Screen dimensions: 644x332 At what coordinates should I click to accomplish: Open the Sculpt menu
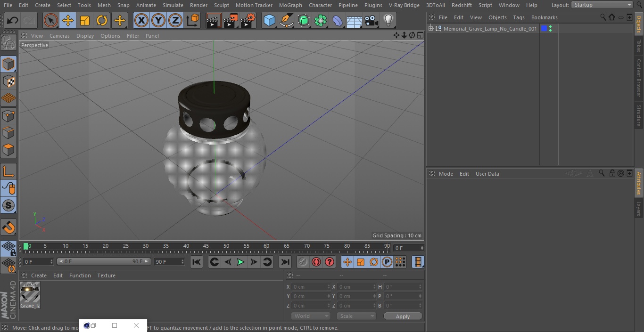pos(221,5)
